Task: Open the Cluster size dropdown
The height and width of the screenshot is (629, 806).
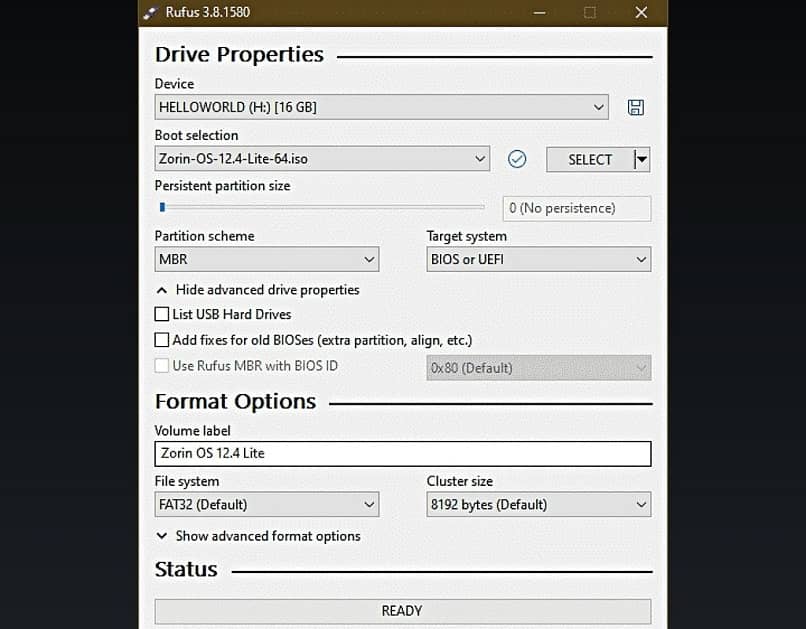Action: pyautogui.click(x=539, y=505)
